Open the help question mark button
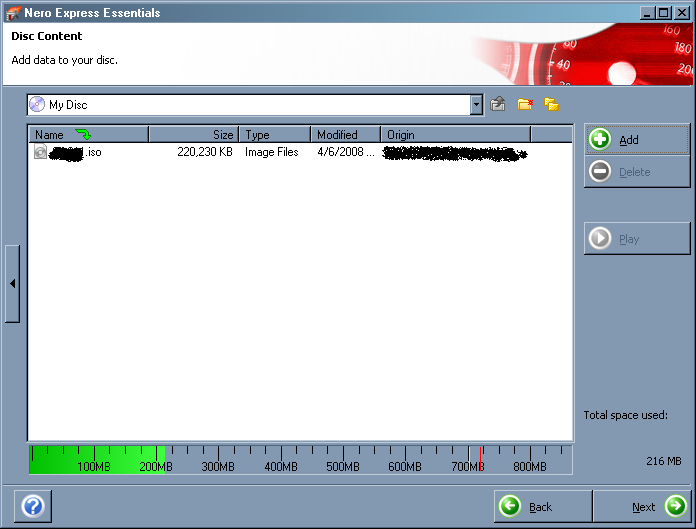The image size is (696, 529). tap(33, 506)
